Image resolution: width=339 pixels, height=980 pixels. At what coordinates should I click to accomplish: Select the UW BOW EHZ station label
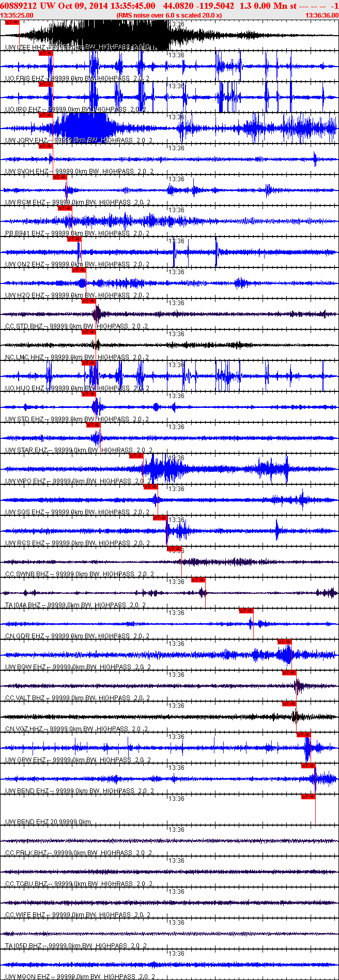pyautogui.click(x=78, y=667)
